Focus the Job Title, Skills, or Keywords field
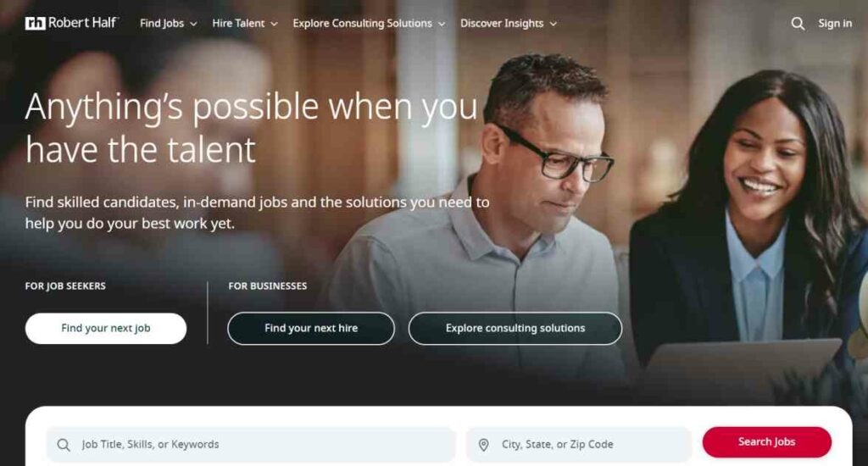The height and width of the screenshot is (466, 868). [251, 445]
